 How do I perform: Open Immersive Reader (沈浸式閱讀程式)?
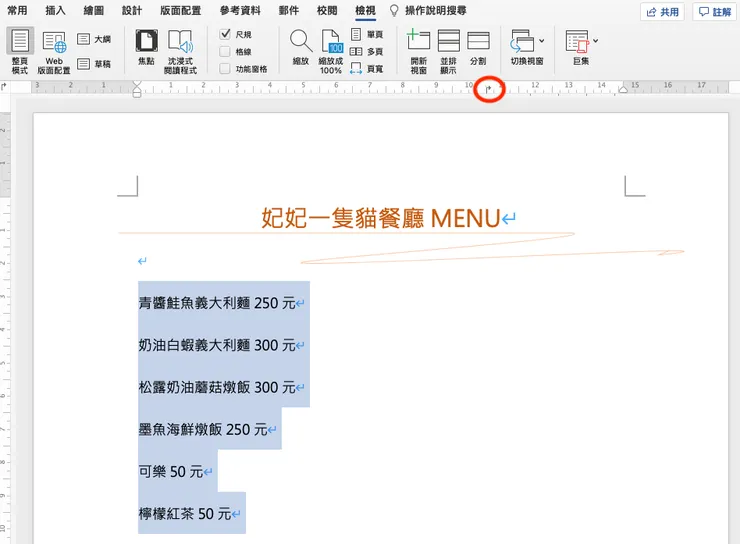(x=180, y=51)
